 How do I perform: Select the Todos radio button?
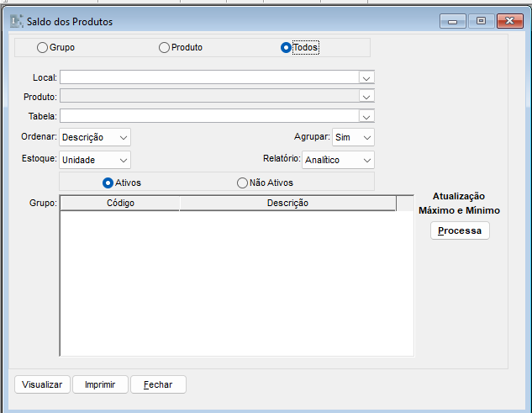[x=286, y=48]
